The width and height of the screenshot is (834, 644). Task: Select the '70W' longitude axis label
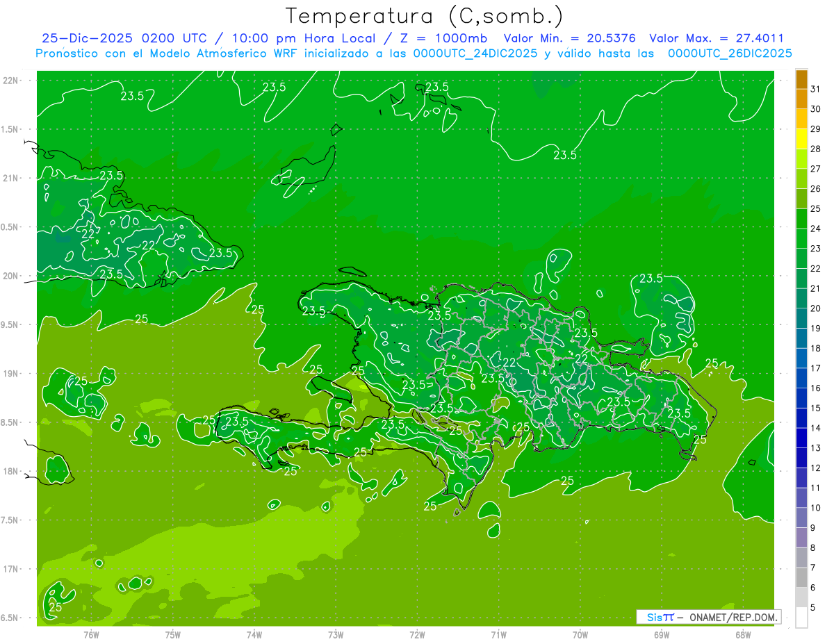(x=580, y=634)
